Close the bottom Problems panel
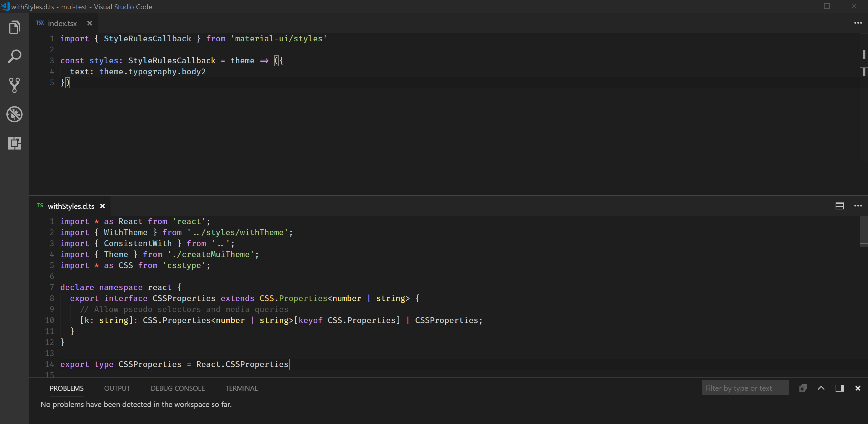 click(858, 388)
